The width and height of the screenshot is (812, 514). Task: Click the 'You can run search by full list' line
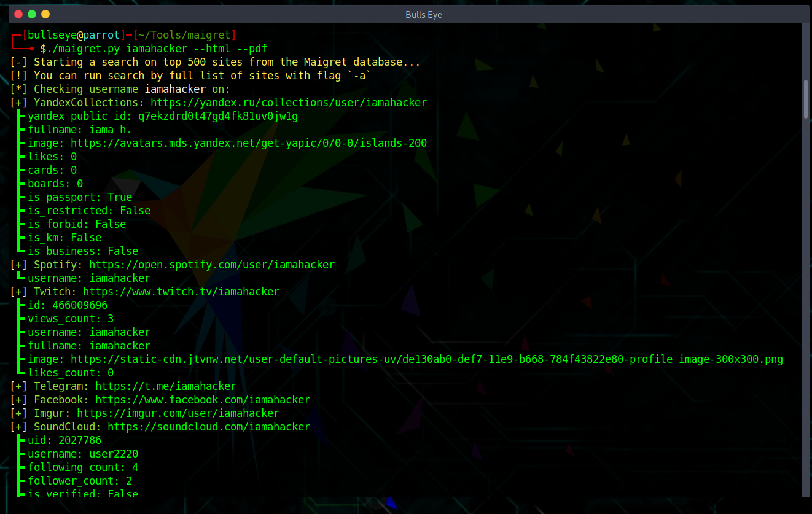tap(191, 76)
